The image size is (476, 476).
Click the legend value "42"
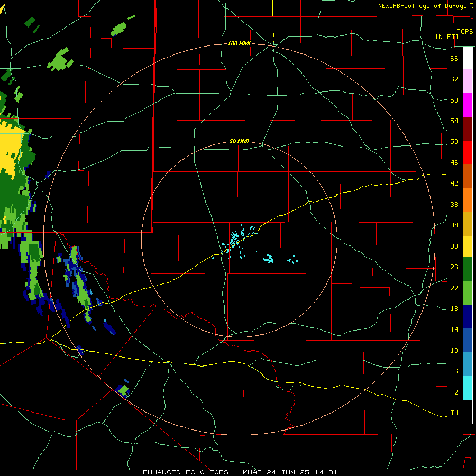coord(454,184)
